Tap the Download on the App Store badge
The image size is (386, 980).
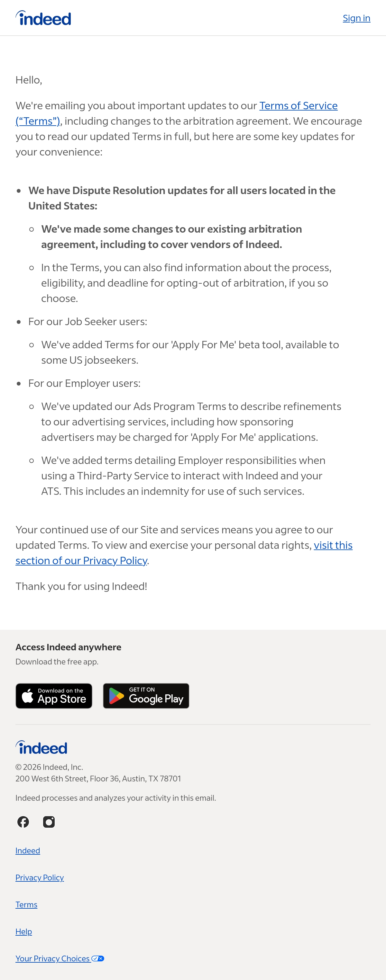[x=54, y=696]
